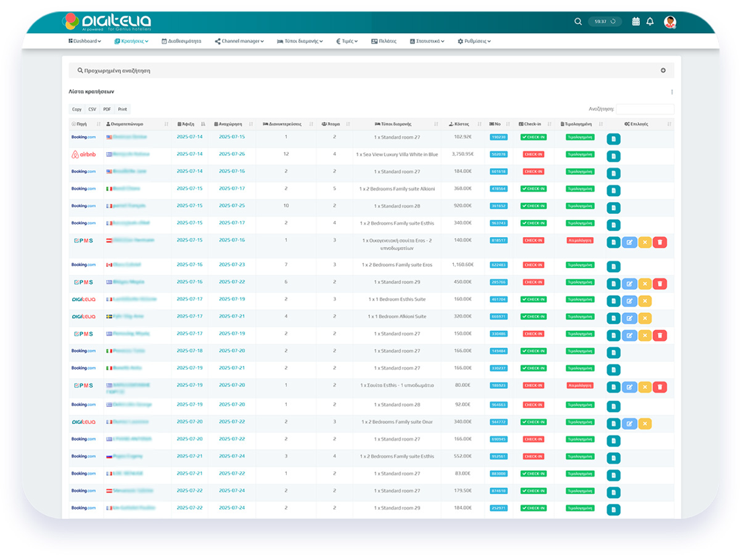Image resolution: width=740 pixels, height=560 pixels.
Task: Open the calendar icon in the top bar
Action: (636, 22)
